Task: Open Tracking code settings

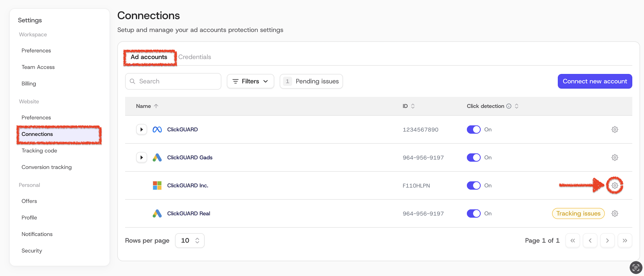Action: pyautogui.click(x=39, y=151)
